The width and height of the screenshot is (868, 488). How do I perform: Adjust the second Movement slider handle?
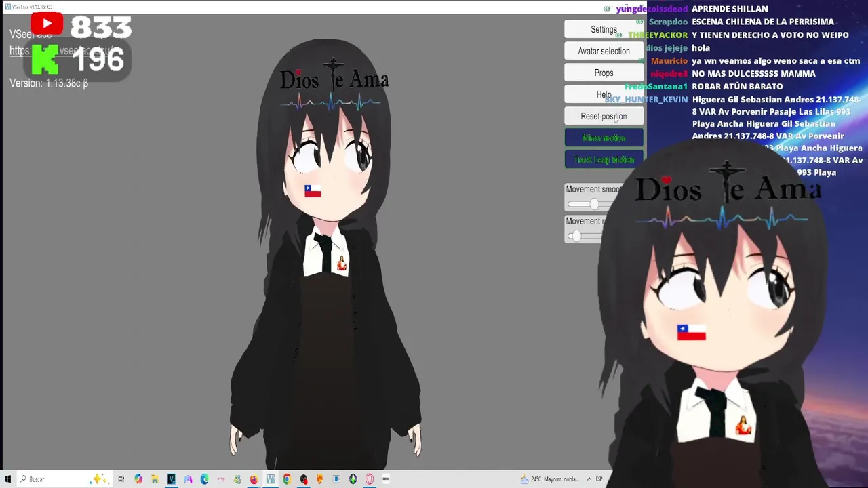(x=576, y=236)
